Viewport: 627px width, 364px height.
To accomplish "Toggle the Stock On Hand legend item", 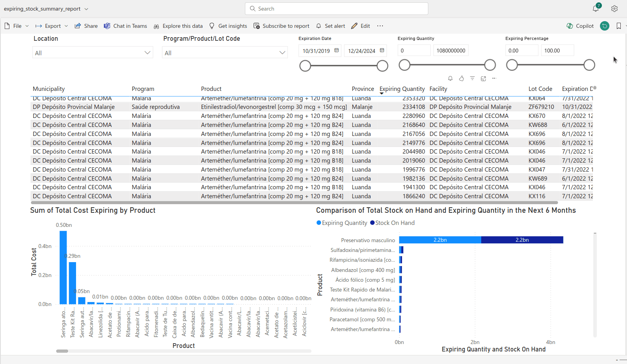I will (x=392, y=223).
